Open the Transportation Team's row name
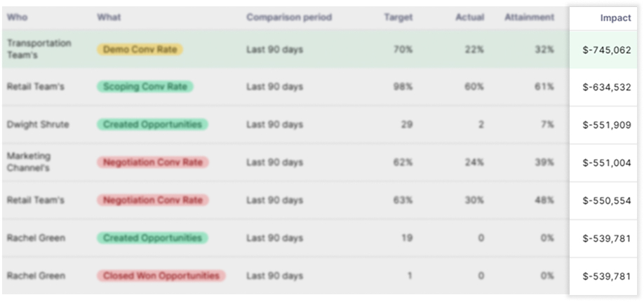 click(39, 49)
